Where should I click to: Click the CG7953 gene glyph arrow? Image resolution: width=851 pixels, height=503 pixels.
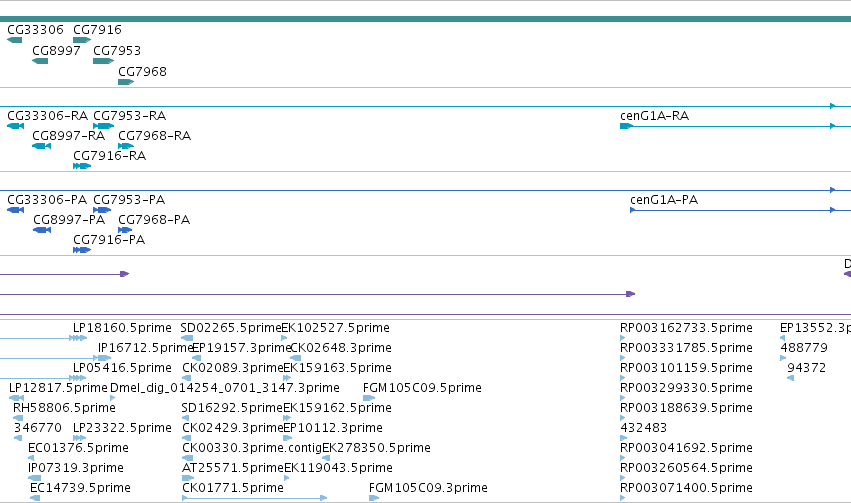(x=103, y=61)
